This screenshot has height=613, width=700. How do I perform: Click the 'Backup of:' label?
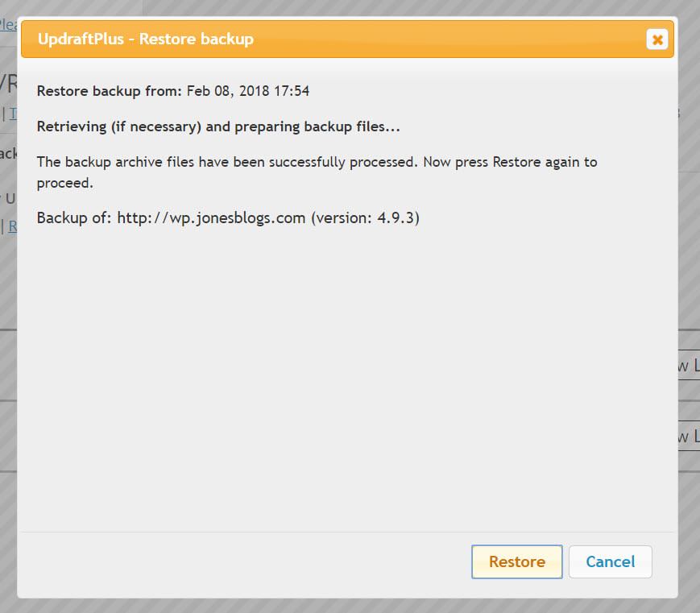tap(73, 217)
